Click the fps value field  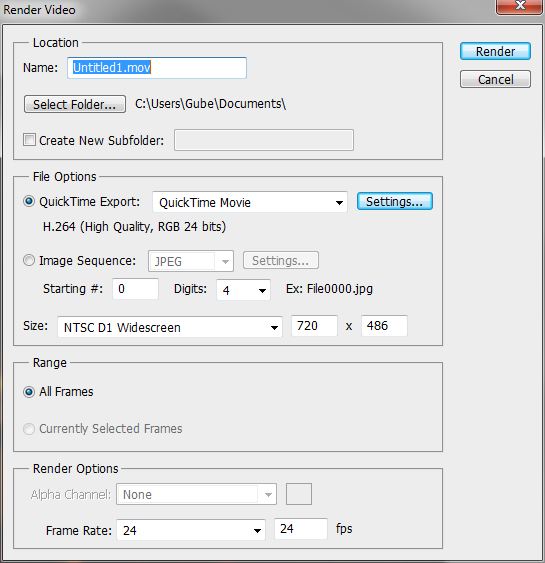(301, 529)
